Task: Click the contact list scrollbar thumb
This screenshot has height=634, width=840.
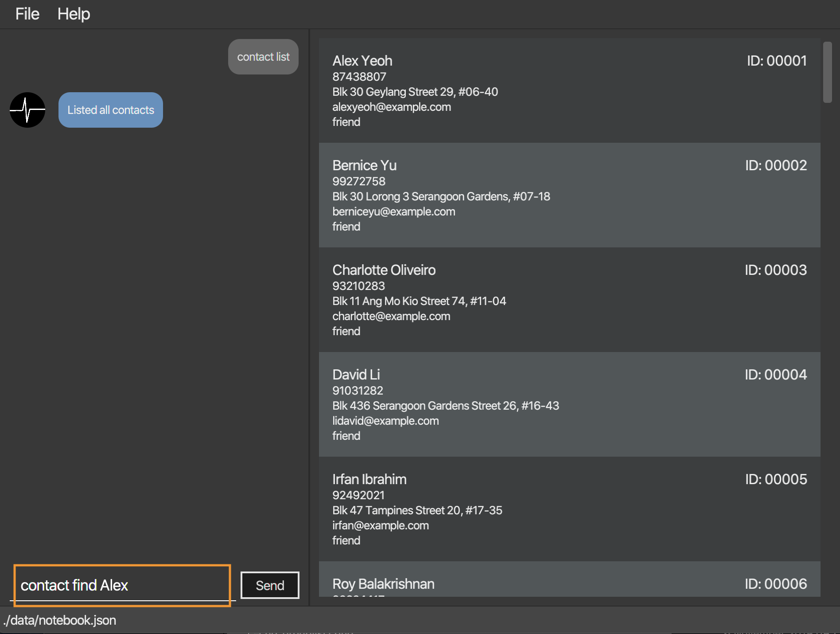Action: click(827, 72)
